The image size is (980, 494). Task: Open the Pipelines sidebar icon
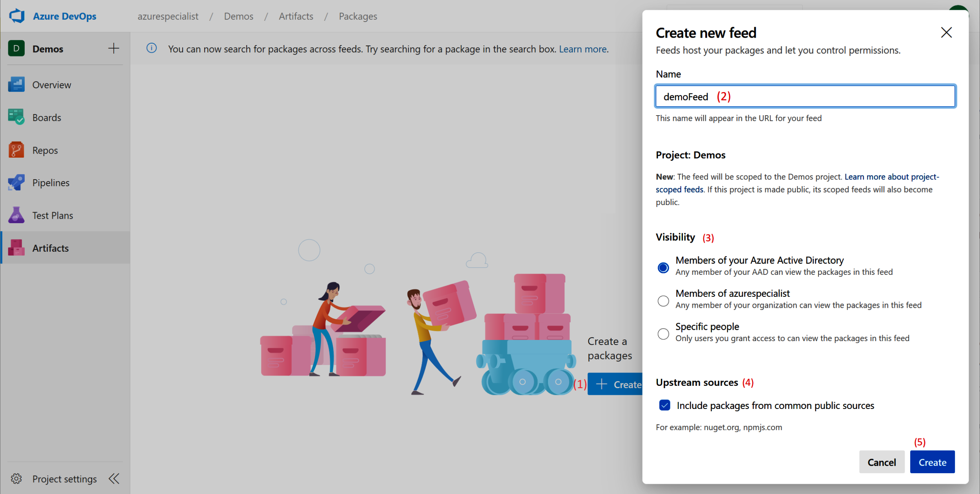pyautogui.click(x=16, y=183)
